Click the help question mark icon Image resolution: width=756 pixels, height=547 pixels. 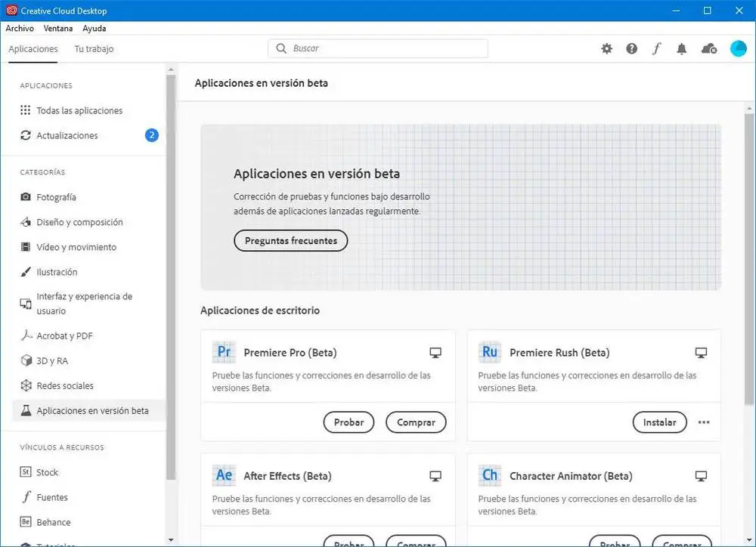pyautogui.click(x=631, y=48)
